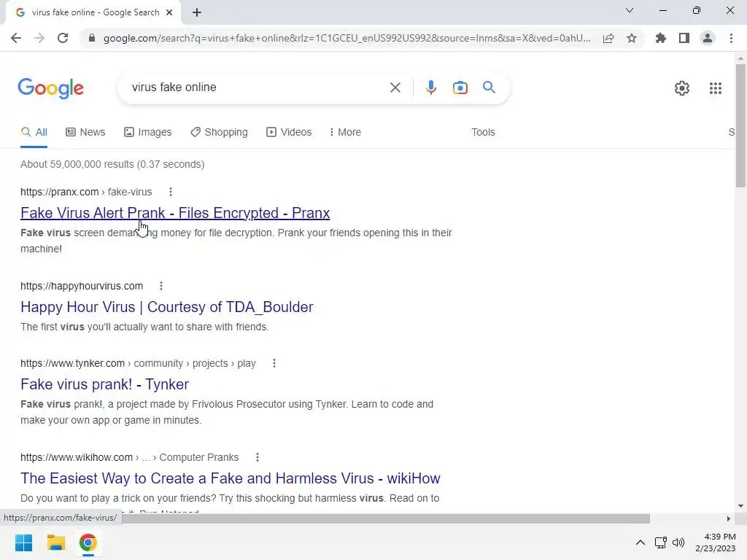Open options for happyhourvirus.com result
Viewport: 747px width, 560px height.
pyautogui.click(x=161, y=286)
